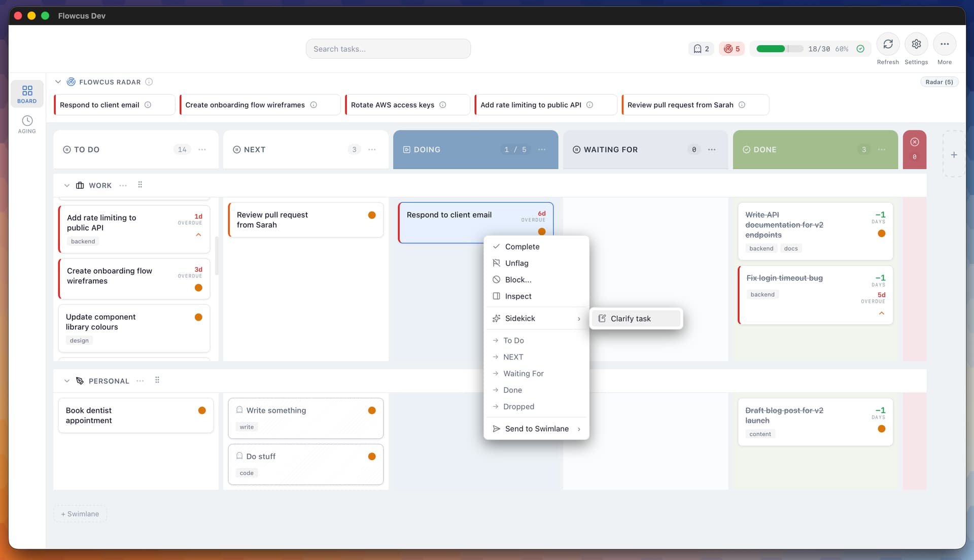Screen dimensions: 974x560
Task: Collapse the Personal swimlane chevron
Action: click(x=67, y=381)
